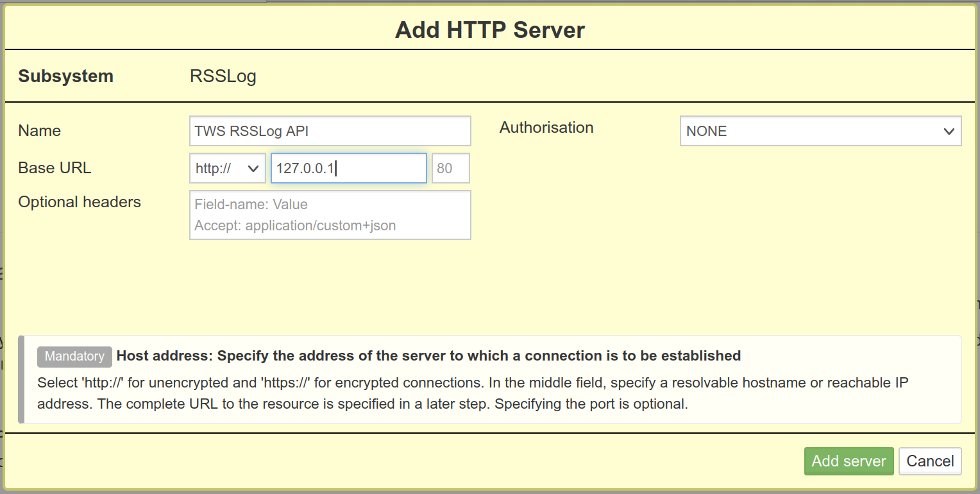Click the Authorisation label

point(546,128)
